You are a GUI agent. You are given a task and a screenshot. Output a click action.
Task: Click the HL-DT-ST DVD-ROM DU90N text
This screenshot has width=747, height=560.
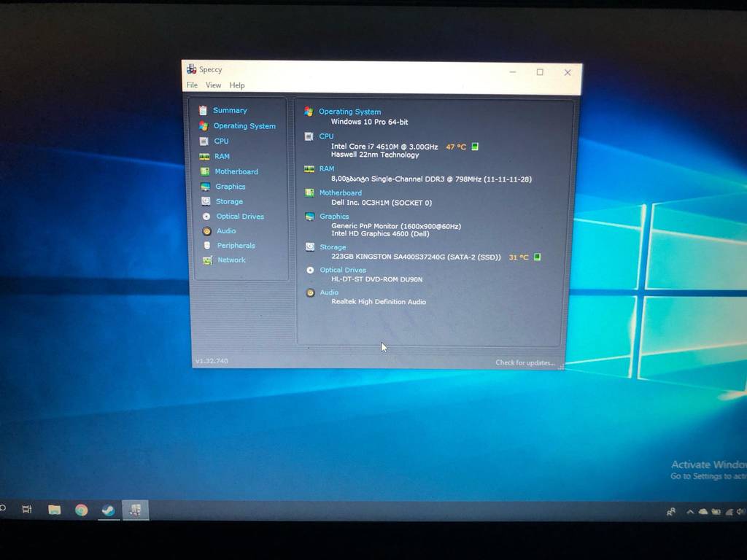(x=377, y=279)
